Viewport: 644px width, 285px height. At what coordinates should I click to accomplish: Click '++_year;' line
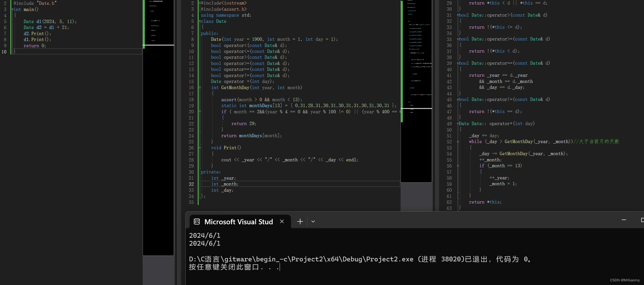tap(499, 178)
